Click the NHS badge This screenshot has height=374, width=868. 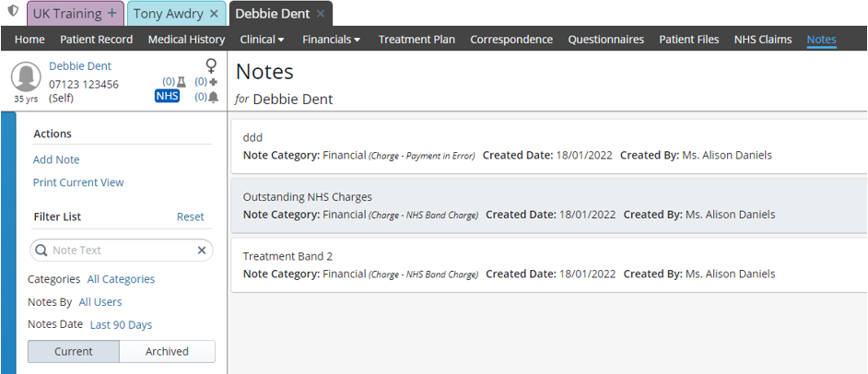pos(167,97)
